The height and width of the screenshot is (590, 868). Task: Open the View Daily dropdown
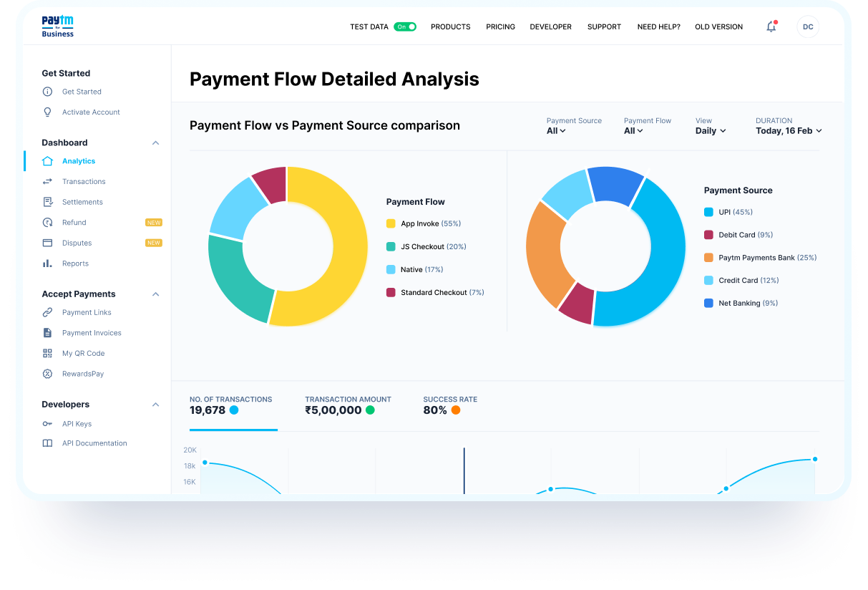pos(710,131)
